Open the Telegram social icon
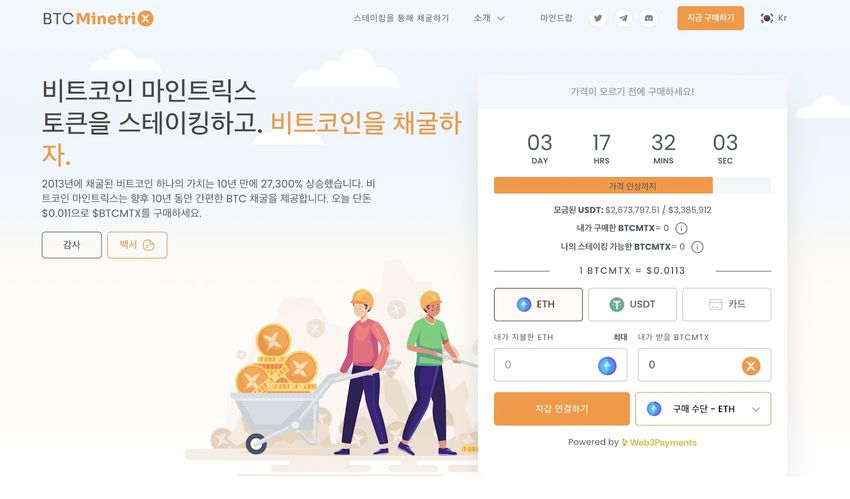The height and width of the screenshot is (499, 850). click(623, 18)
